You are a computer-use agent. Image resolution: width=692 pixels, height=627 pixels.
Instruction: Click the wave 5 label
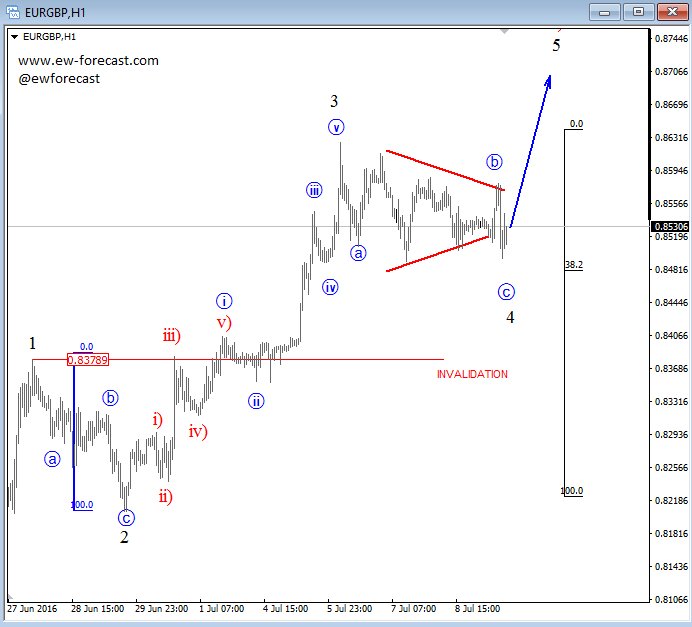point(557,45)
